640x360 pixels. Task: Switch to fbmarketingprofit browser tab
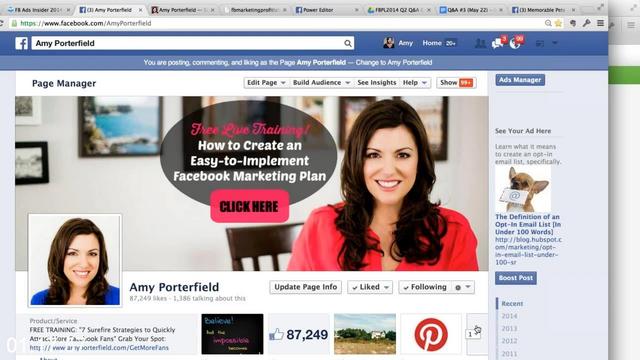(255, 10)
